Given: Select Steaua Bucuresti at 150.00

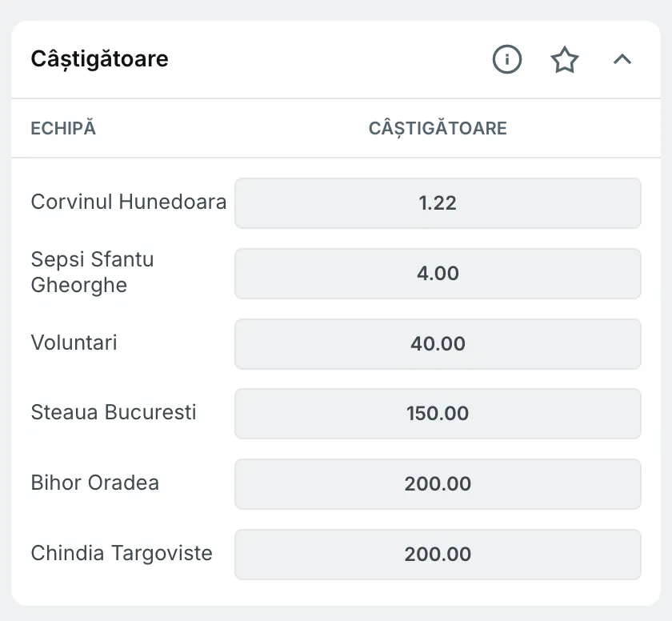Looking at the screenshot, I should tap(438, 414).
